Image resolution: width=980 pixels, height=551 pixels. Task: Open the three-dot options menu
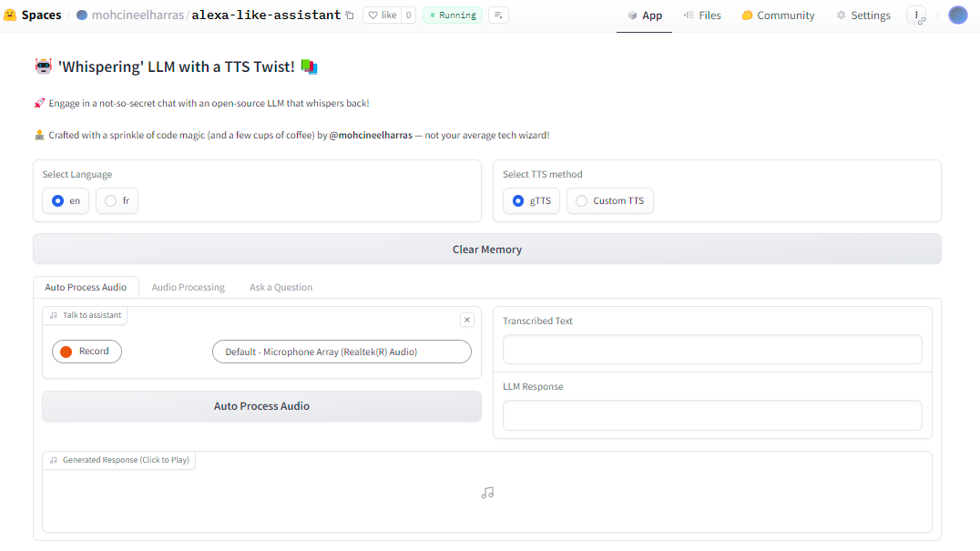tap(916, 15)
